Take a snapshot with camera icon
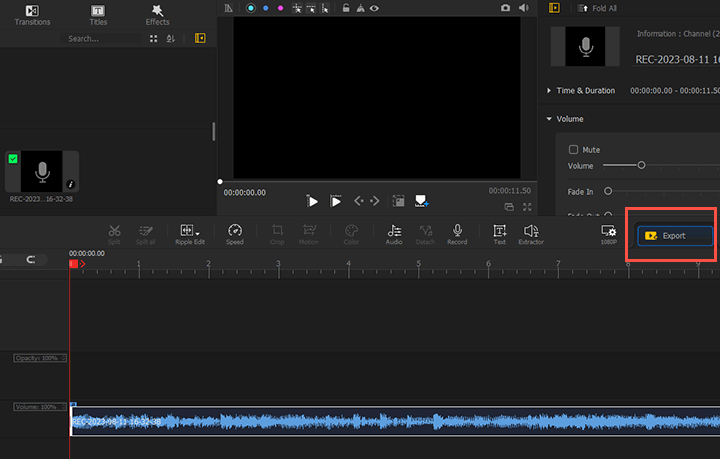Screen dimensions: 720x459 pyautogui.click(x=506, y=8)
